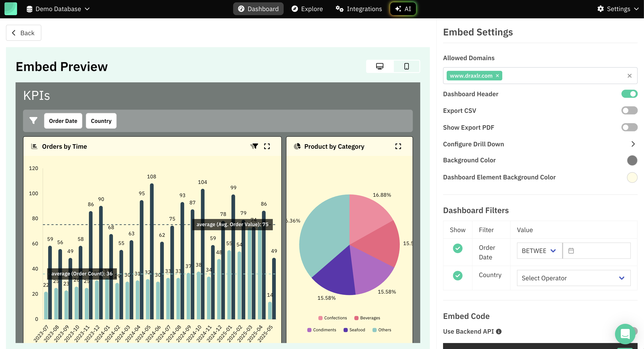Open the Explore tab
This screenshot has width=644, height=349.
click(307, 9)
